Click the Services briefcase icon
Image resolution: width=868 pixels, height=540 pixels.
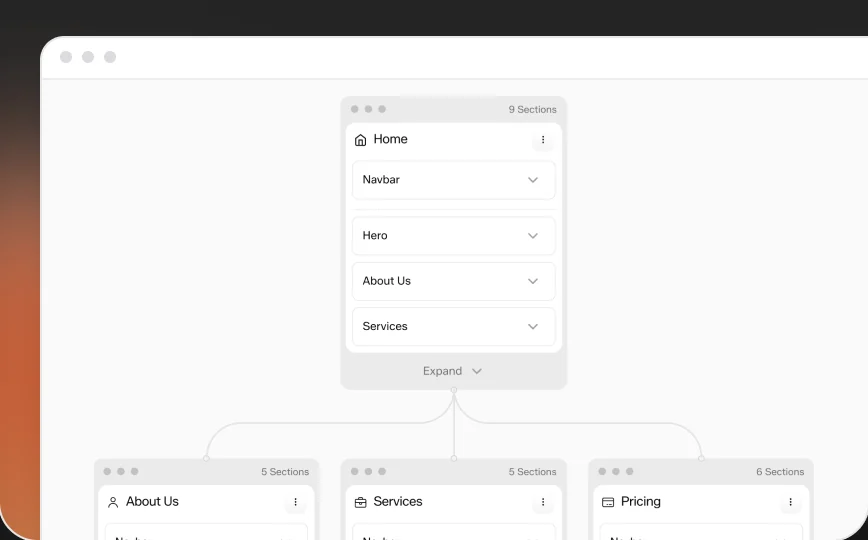coord(360,502)
